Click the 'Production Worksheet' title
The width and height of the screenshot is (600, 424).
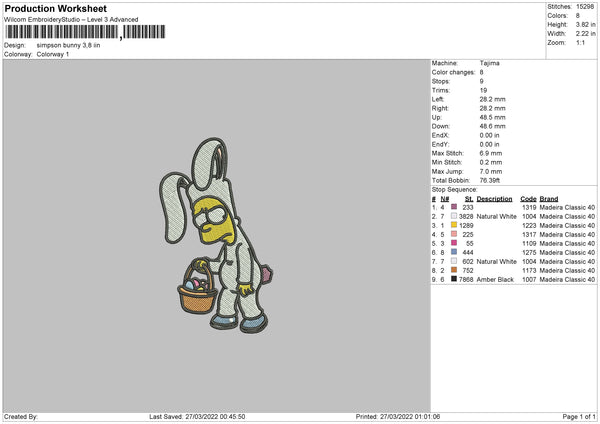point(55,8)
